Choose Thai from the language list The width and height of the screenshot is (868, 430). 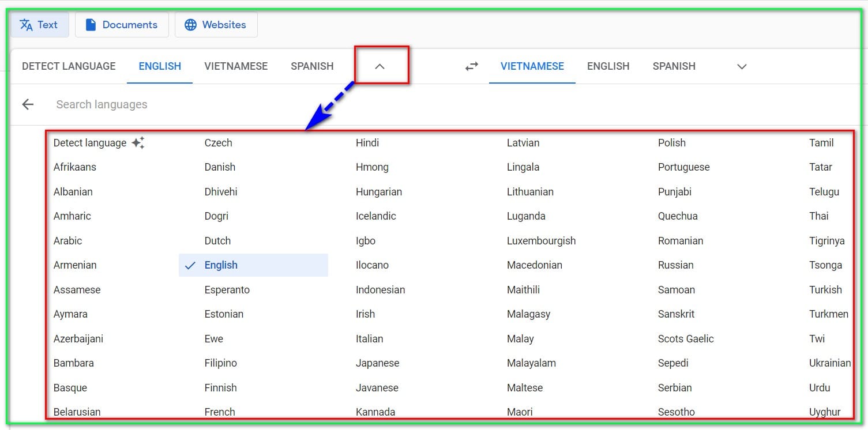point(819,216)
